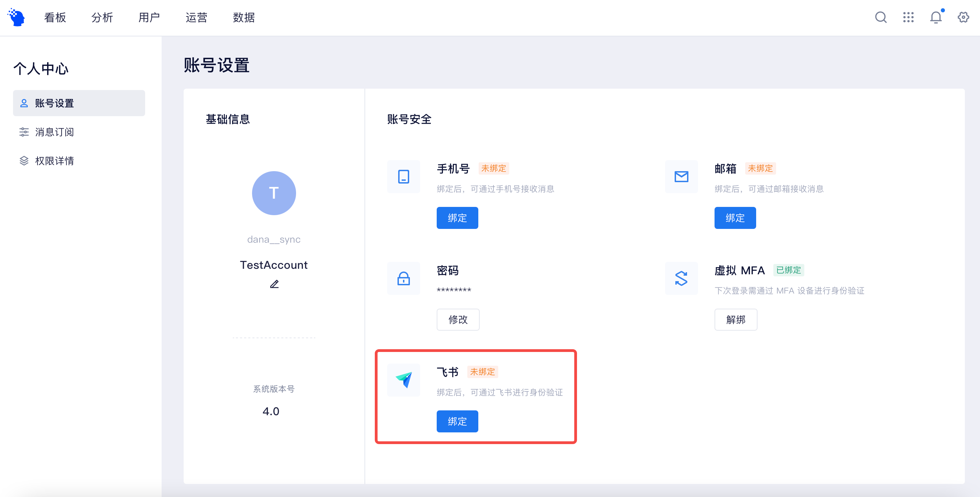Click the 未绑定 tag next to 邮箱

(760, 168)
